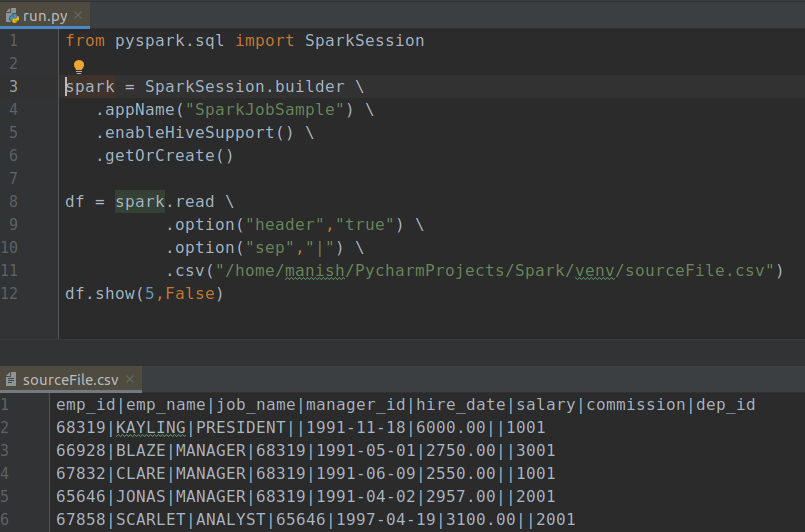Switch to the sourceFile.csv tab

70,379
